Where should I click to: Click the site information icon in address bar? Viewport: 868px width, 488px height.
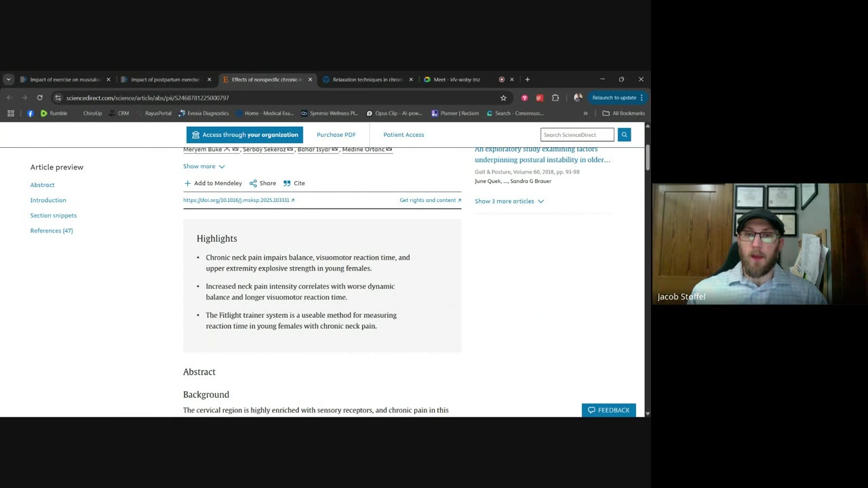pyautogui.click(x=58, y=98)
